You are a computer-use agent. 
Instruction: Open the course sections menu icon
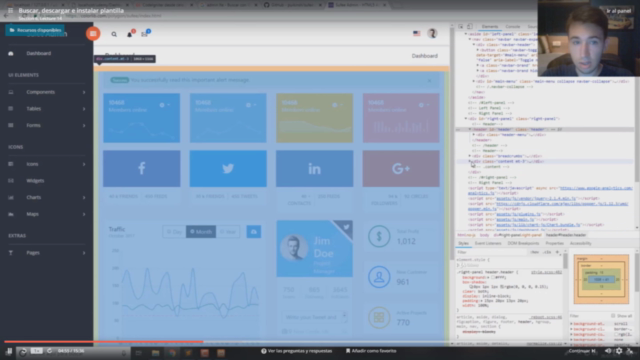10,11
